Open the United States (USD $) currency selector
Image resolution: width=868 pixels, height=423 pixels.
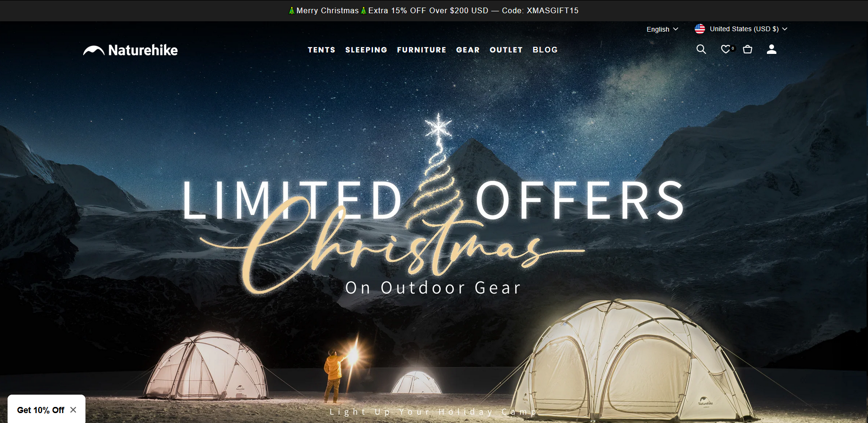pos(741,29)
